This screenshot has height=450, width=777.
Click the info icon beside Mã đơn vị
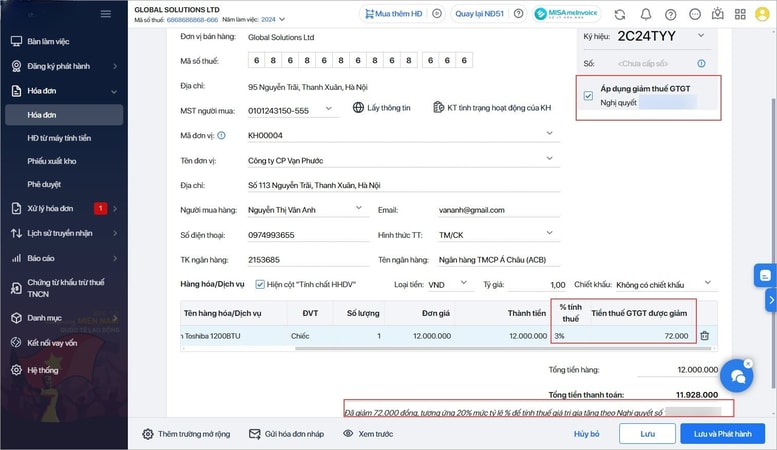click(221, 135)
